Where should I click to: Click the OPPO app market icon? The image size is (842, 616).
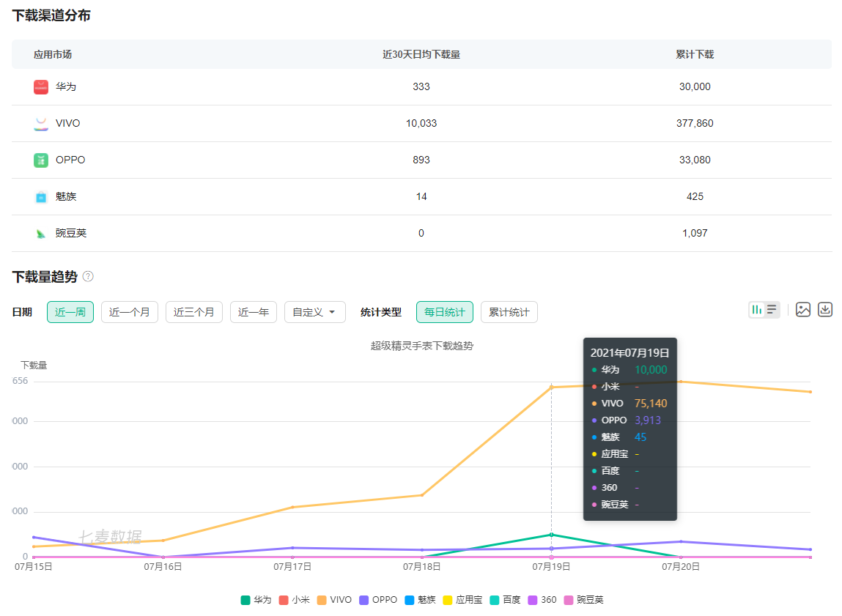click(41, 160)
